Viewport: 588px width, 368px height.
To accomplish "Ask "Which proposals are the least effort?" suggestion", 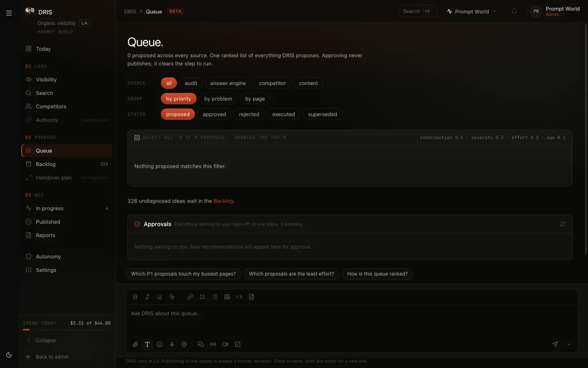I will tap(292, 274).
